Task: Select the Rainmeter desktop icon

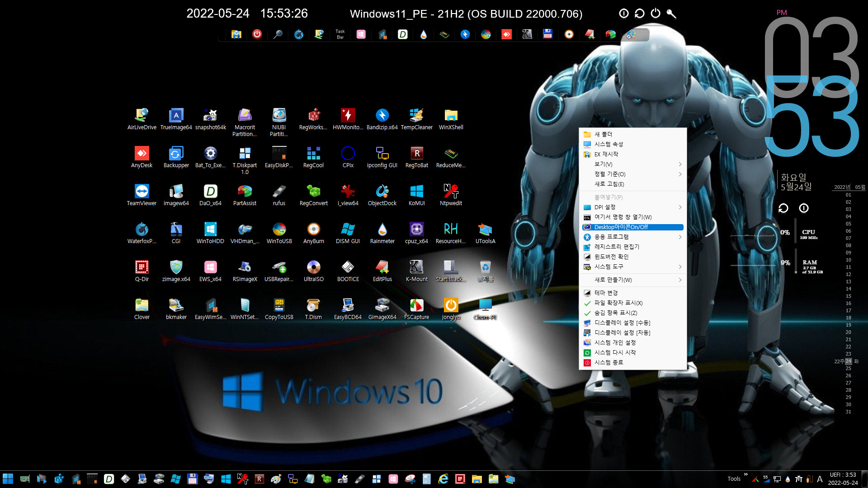Action: pos(382,233)
